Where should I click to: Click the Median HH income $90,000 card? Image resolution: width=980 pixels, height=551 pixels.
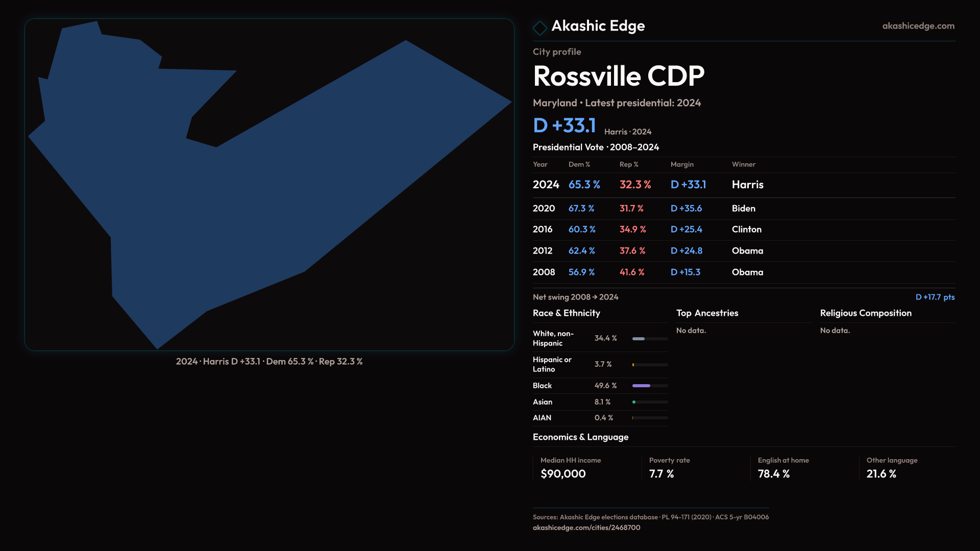tap(570, 468)
